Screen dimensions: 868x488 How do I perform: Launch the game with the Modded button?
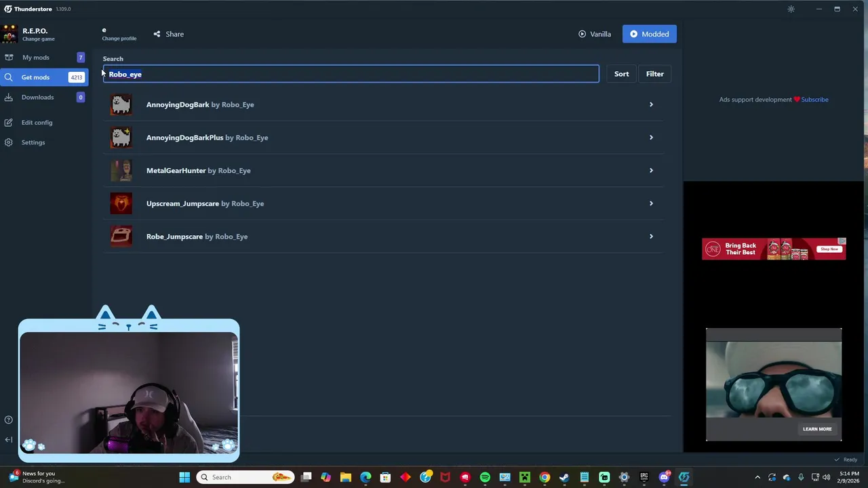[650, 34]
